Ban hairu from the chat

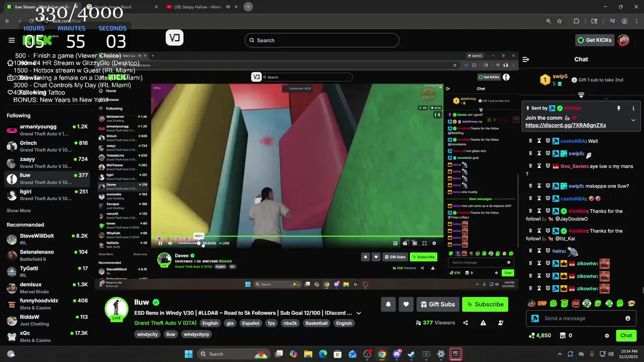click(548, 251)
